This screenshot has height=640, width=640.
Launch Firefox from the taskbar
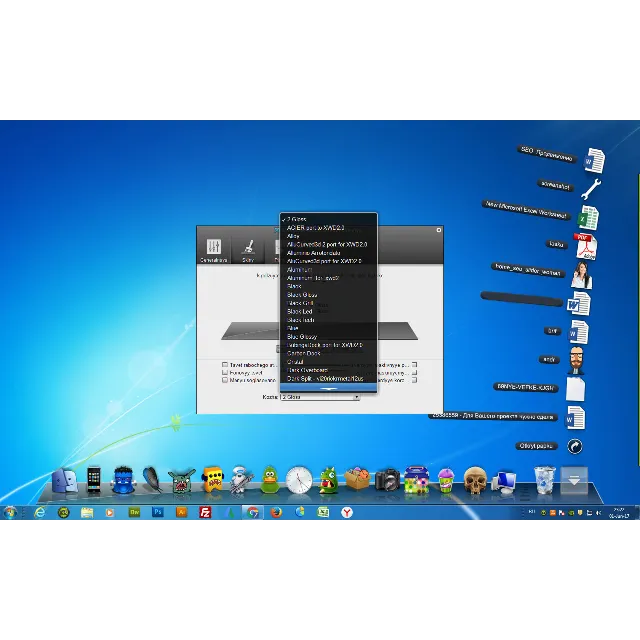pyautogui.click(x=276, y=512)
